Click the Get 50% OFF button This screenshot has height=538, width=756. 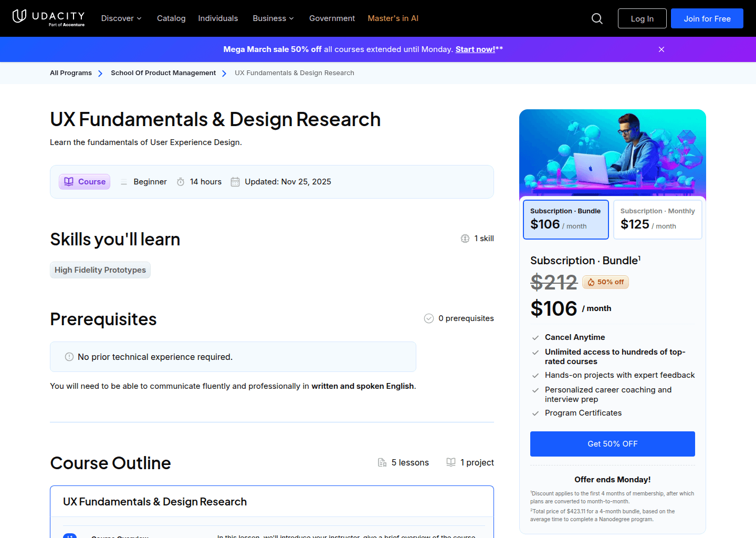(x=612, y=443)
